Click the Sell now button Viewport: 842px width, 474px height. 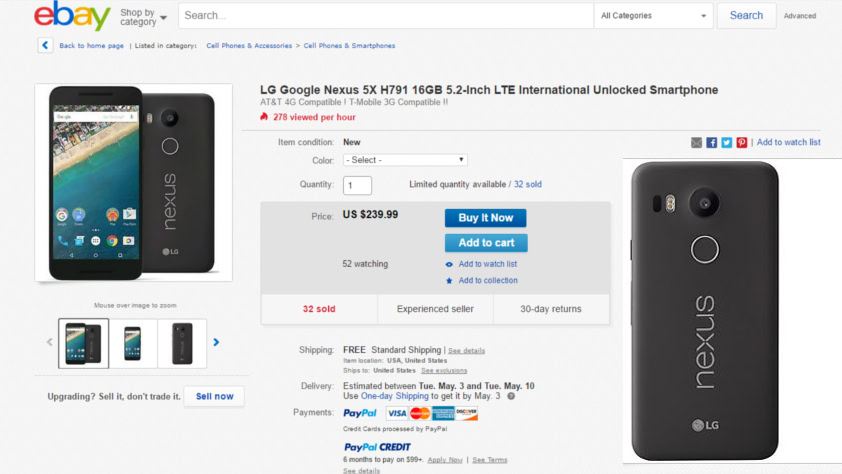214,396
